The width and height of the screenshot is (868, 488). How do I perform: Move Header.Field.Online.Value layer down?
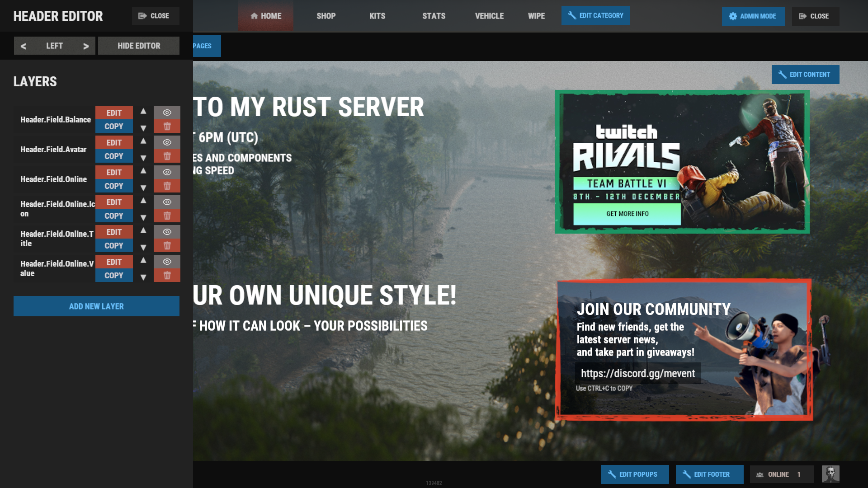[143, 277]
